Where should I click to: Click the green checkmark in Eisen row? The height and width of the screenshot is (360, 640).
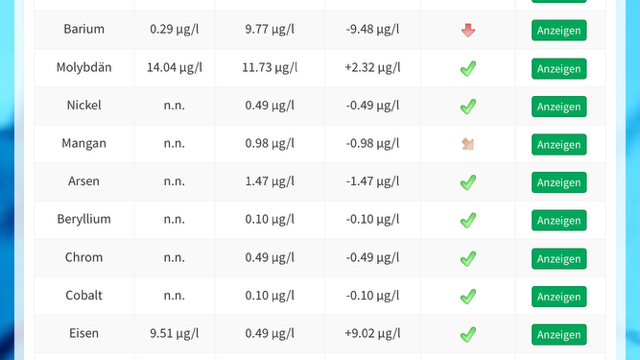[468, 334]
